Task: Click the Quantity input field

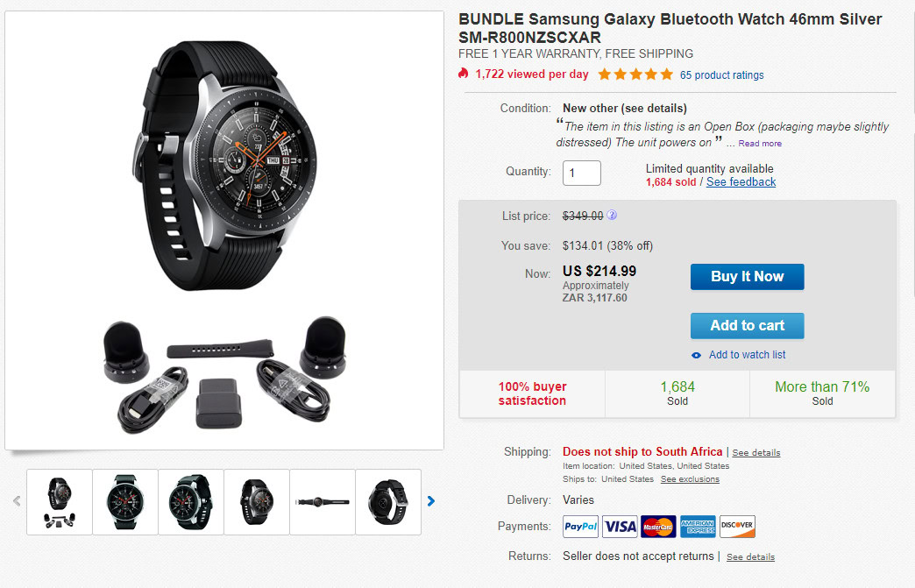Action: point(582,173)
